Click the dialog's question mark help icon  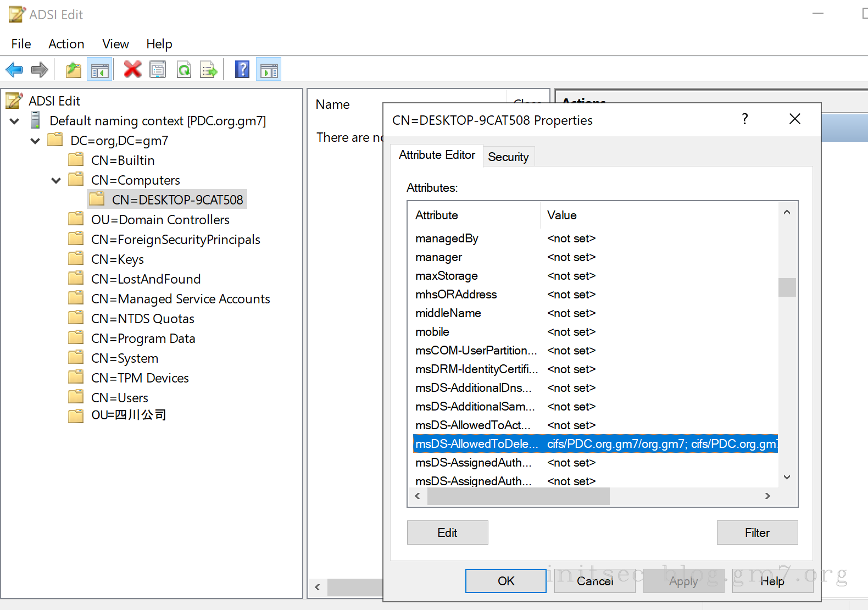(x=744, y=119)
